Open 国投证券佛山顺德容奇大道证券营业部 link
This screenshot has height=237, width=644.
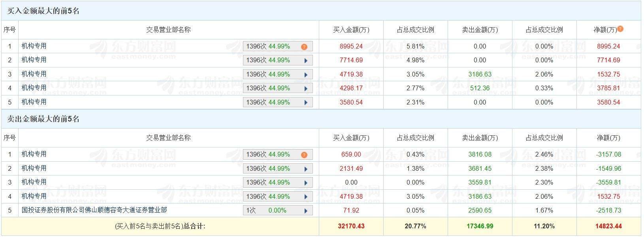94,210
